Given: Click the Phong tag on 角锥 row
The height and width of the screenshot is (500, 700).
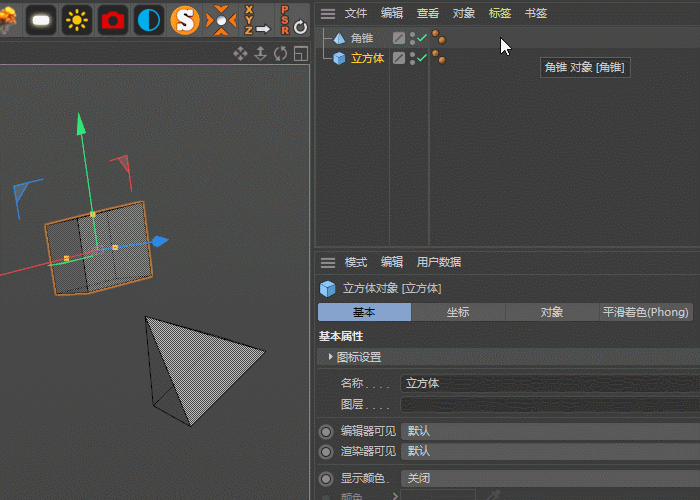Looking at the screenshot, I should (439, 38).
